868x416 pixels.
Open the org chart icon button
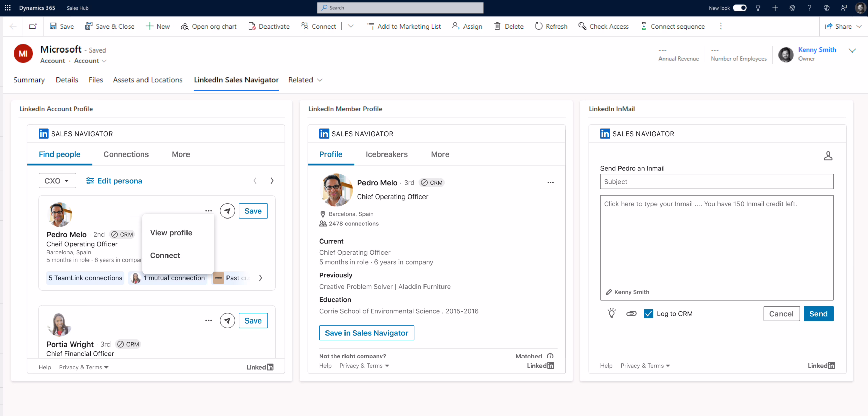[x=184, y=26]
